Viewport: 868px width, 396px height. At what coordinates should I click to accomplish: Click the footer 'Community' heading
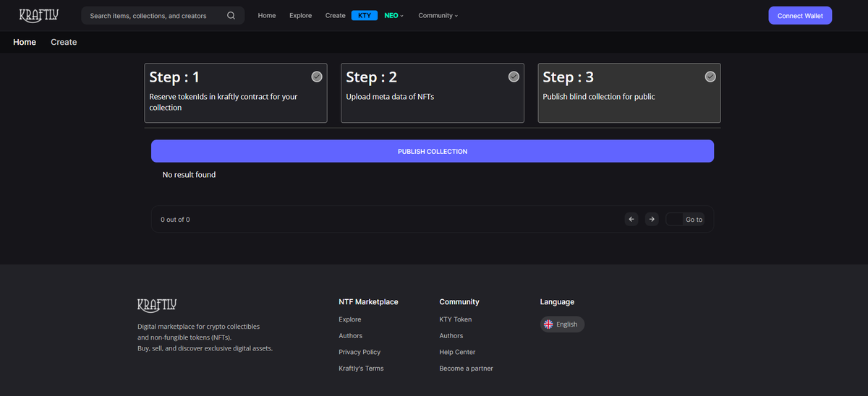[459, 302]
